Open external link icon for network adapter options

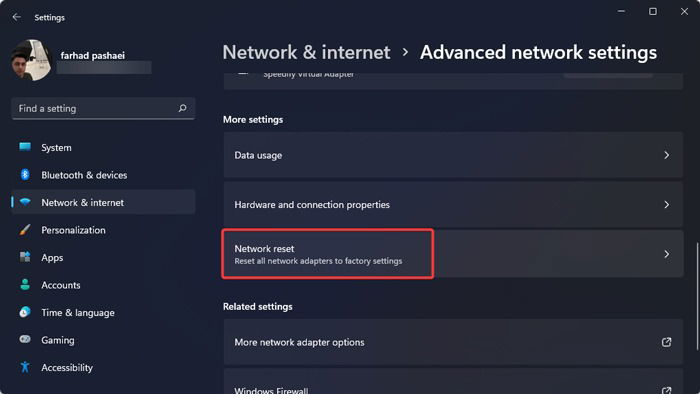(x=666, y=342)
